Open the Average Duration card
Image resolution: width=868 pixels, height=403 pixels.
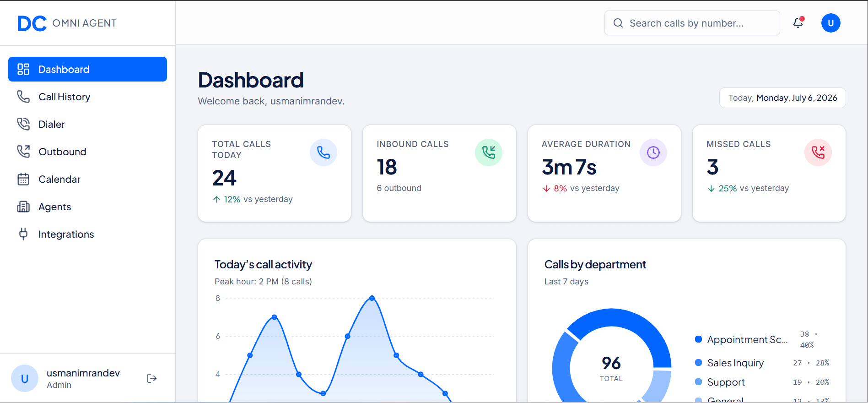click(x=604, y=174)
